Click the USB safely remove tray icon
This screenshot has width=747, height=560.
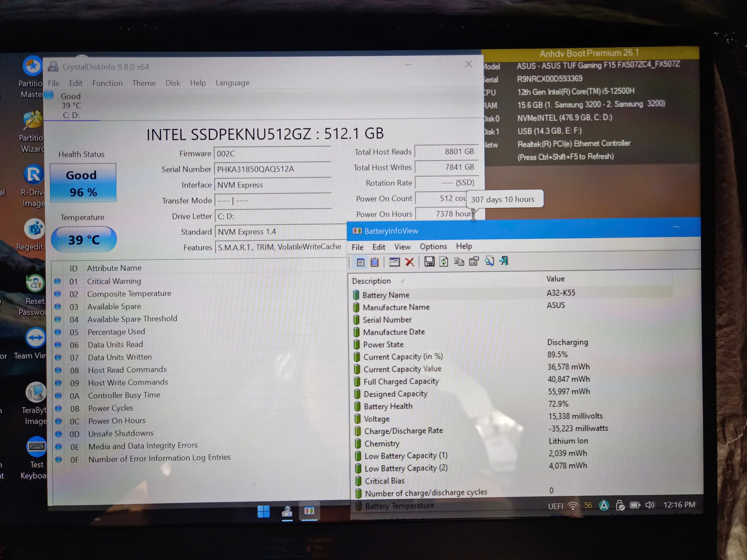(620, 505)
